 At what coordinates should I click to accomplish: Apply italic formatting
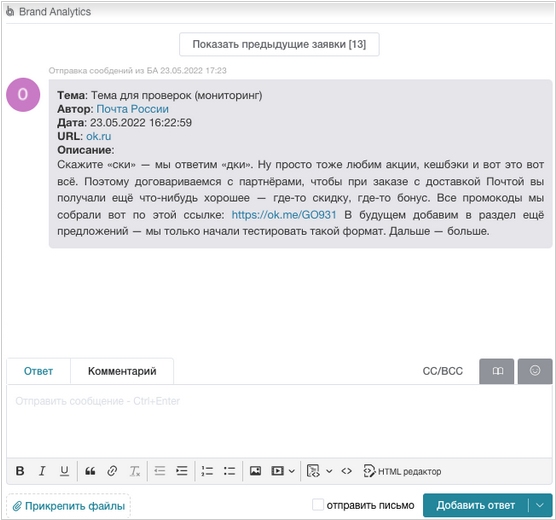[x=42, y=471]
